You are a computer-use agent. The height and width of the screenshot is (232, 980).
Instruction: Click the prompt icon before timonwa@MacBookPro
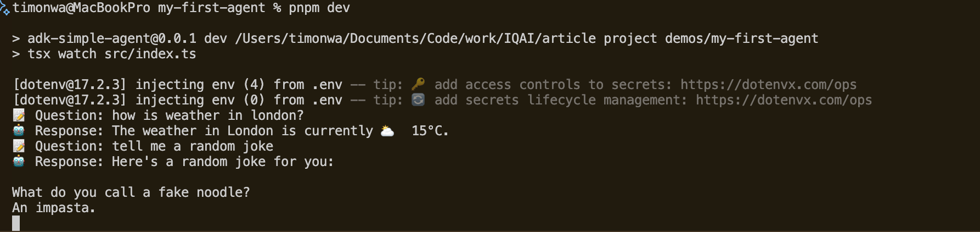(5, 8)
